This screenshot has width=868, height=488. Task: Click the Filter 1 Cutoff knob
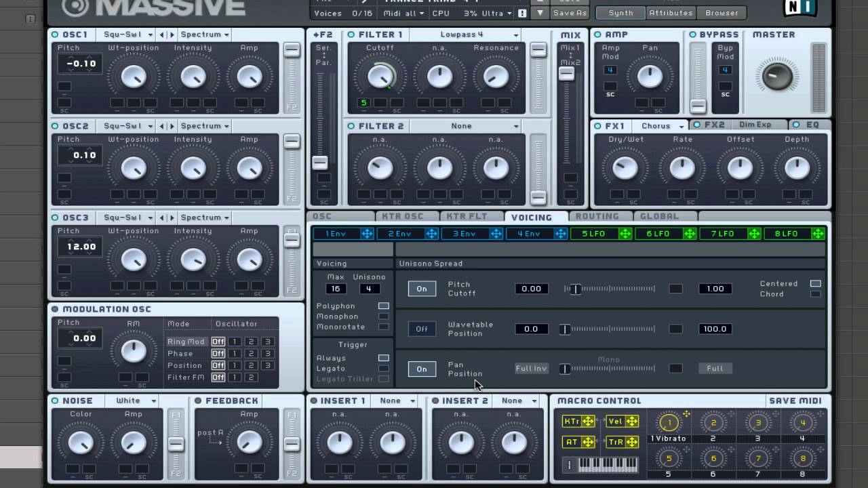click(380, 76)
